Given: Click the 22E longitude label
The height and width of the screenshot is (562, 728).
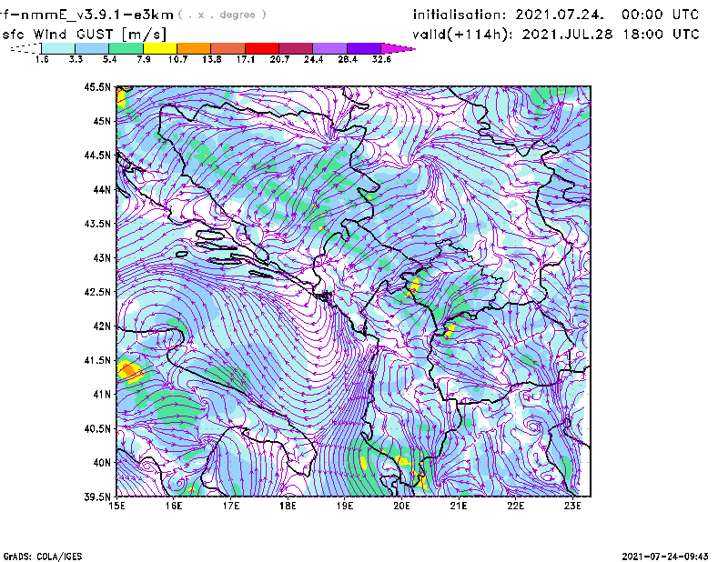Looking at the screenshot, I should coord(515,506).
